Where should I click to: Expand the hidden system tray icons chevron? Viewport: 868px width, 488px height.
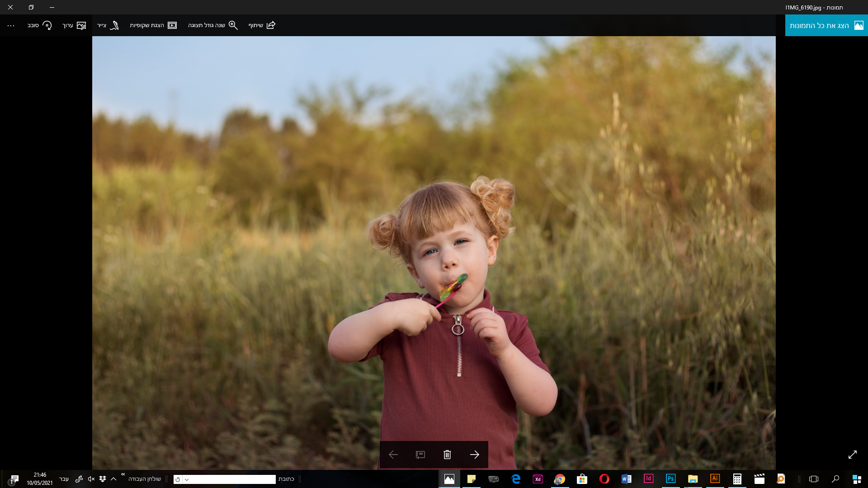coord(113,479)
